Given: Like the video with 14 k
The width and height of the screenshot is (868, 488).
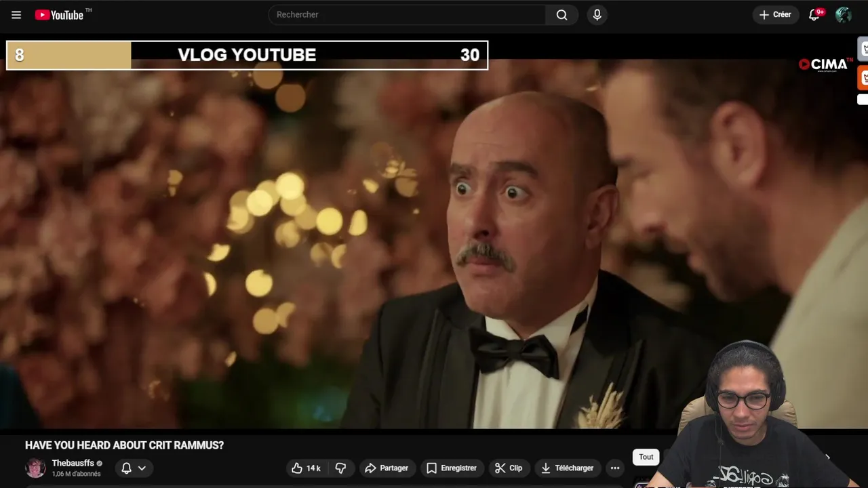Looking at the screenshot, I should pyautogui.click(x=305, y=468).
